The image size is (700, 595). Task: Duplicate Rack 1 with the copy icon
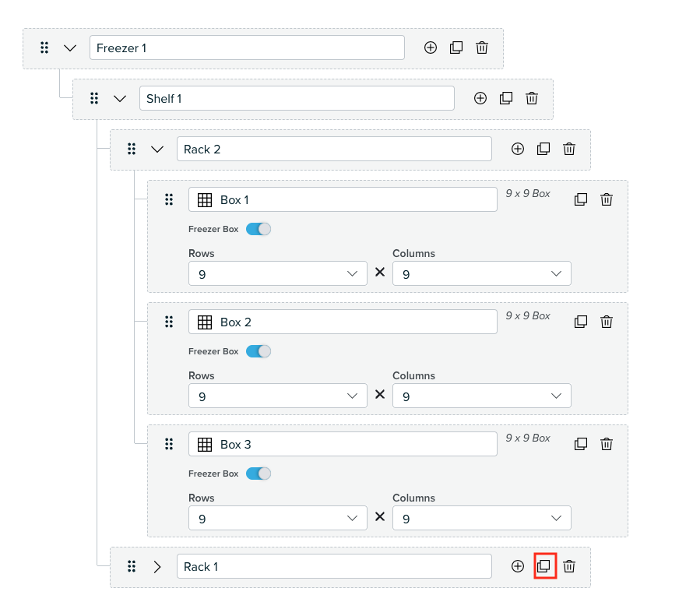(x=543, y=566)
